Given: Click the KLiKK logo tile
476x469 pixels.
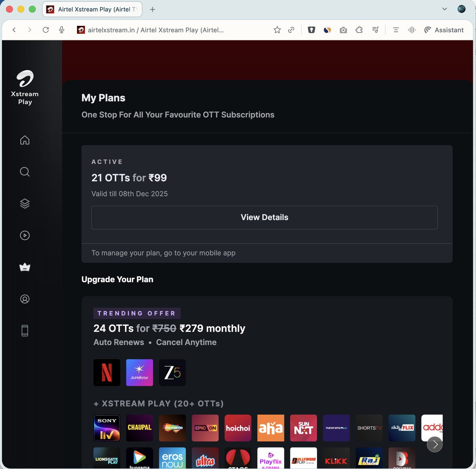Looking at the screenshot, I should coord(336,458).
